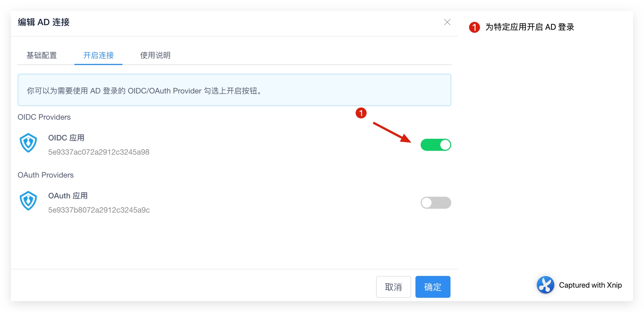Confirm with the 确定 button

tap(433, 287)
